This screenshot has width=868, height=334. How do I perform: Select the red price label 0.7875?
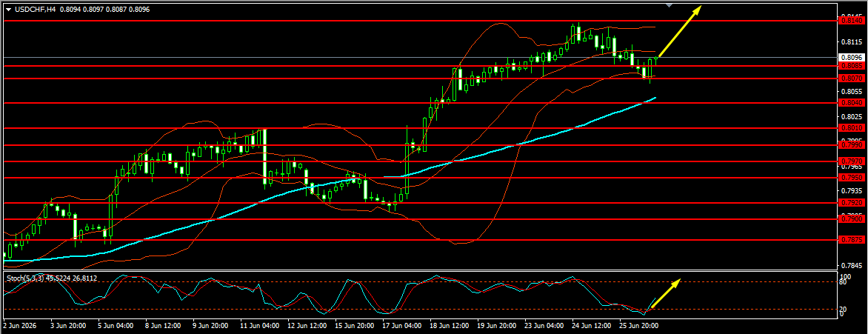851,240
